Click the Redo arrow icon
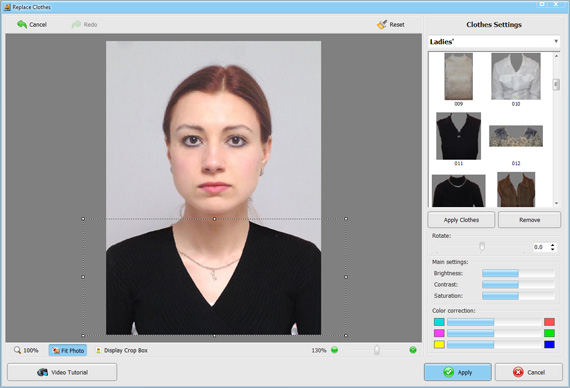Image resolution: width=570 pixels, height=388 pixels. pos(76,24)
